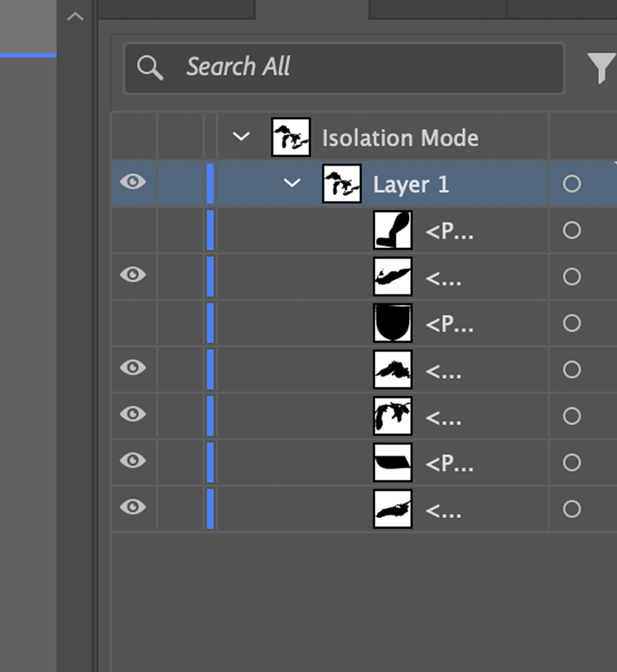Click the Great Lakes thumbnail beside Isolation Mode

[291, 137]
